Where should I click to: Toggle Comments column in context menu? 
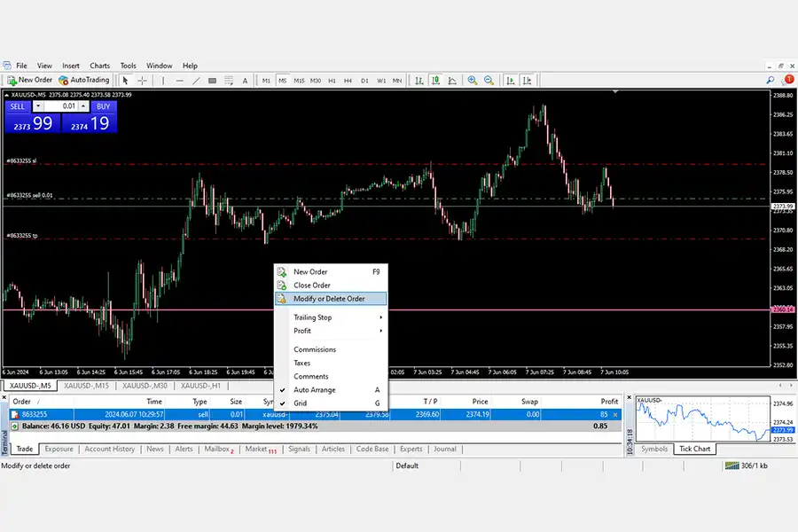pyautogui.click(x=331, y=376)
